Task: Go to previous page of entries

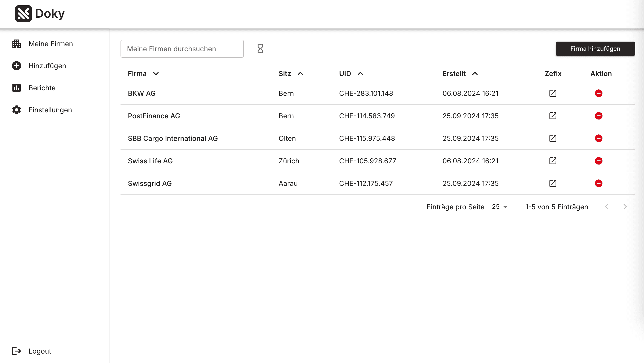Action: point(607,207)
